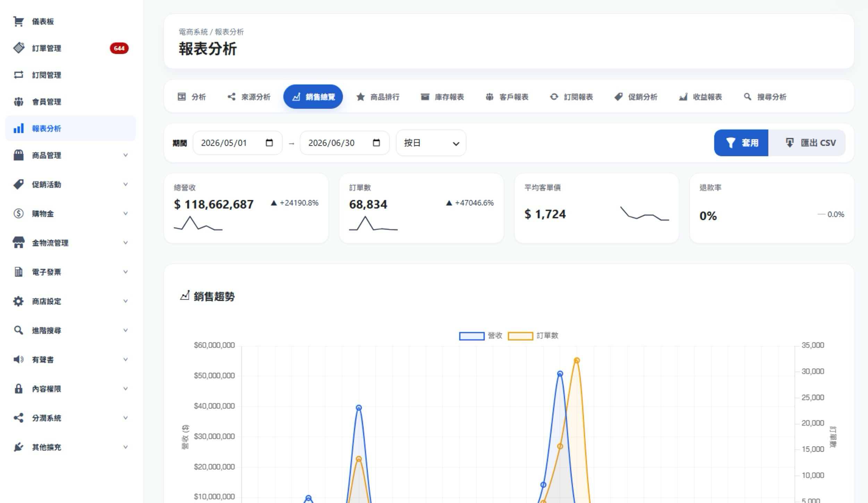
Task: Switch to the 客戶報表 tab
Action: (x=507, y=97)
